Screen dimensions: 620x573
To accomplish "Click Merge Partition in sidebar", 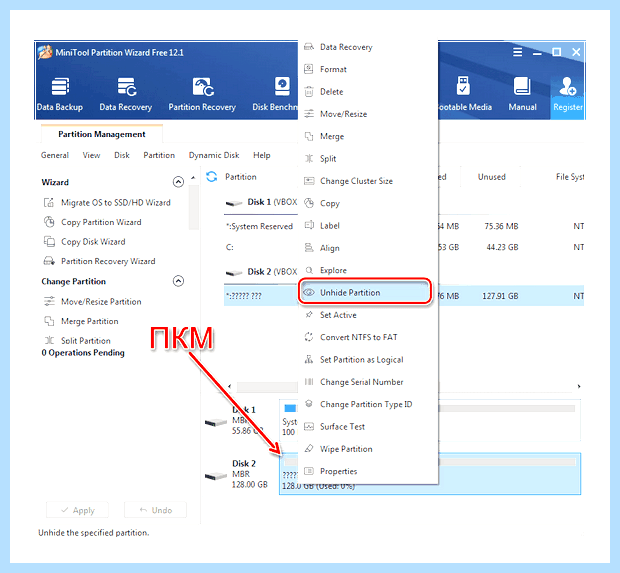I will coord(81,321).
